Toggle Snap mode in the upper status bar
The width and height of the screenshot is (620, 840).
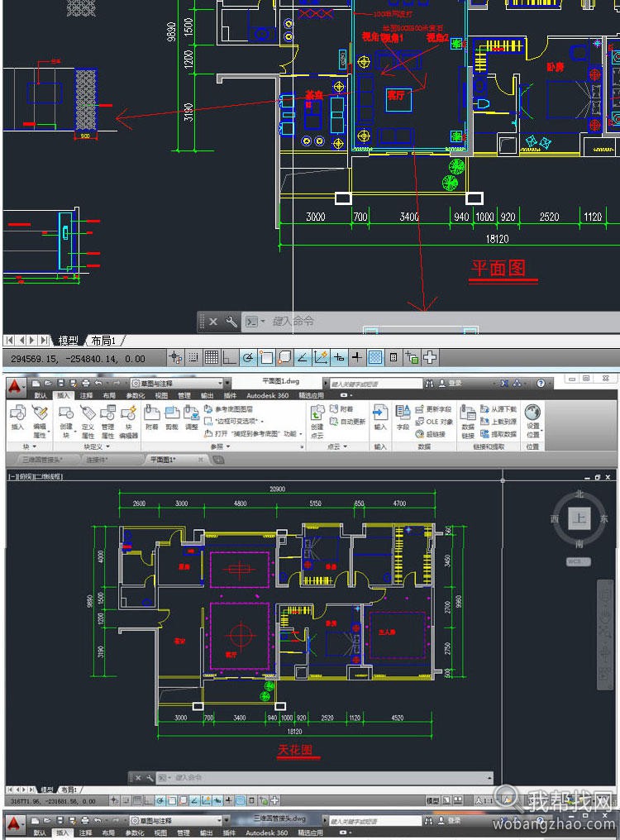click(x=193, y=357)
